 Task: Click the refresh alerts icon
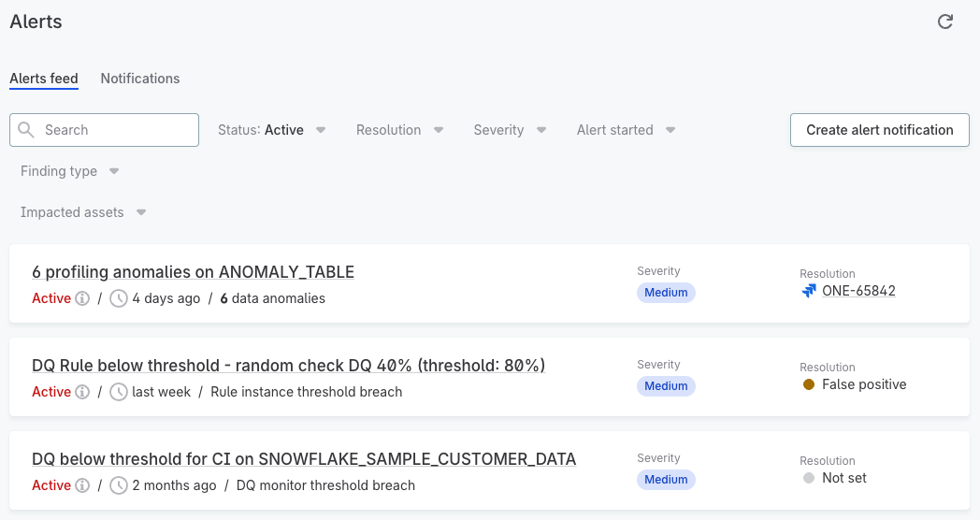(945, 22)
